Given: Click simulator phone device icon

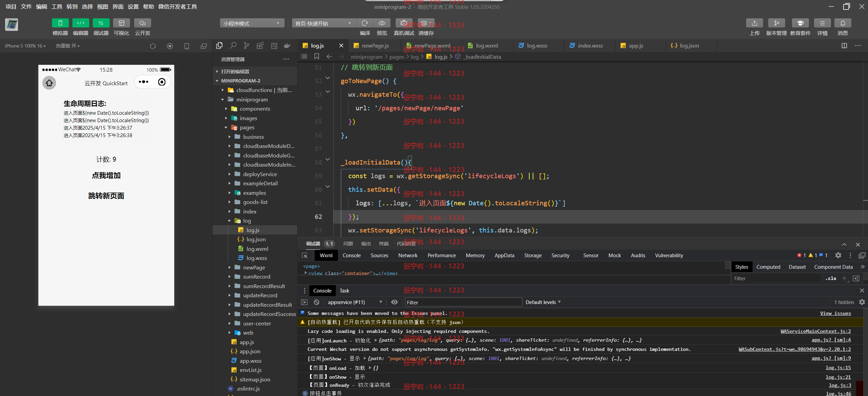Looking at the screenshot, I should pyautogui.click(x=186, y=46).
